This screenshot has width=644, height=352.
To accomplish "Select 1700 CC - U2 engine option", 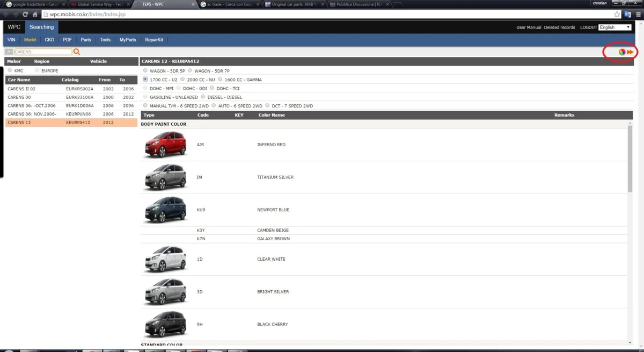I will 145,80.
